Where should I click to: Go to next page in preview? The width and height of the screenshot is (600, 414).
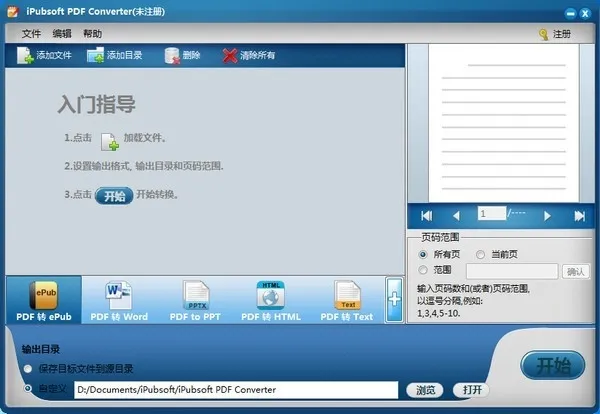[547, 216]
